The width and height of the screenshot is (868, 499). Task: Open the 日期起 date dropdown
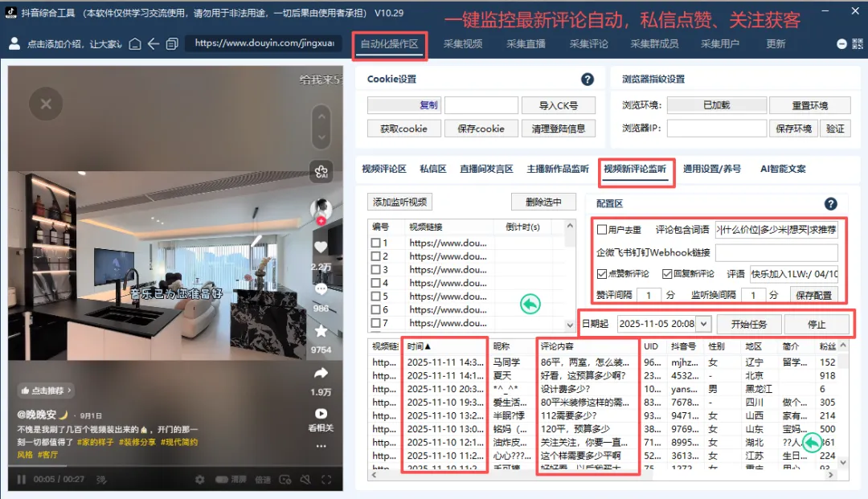(x=703, y=324)
